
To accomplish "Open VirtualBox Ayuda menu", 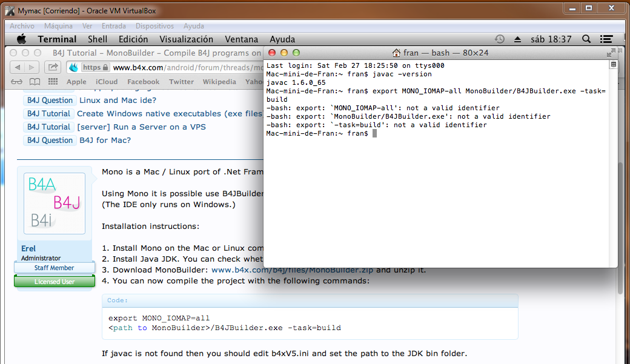I will [x=194, y=25].
